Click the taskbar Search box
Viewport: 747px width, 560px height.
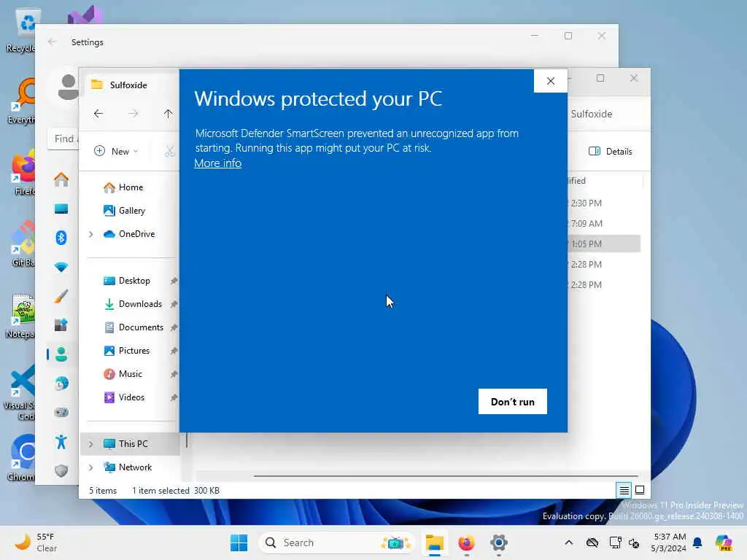pos(337,542)
